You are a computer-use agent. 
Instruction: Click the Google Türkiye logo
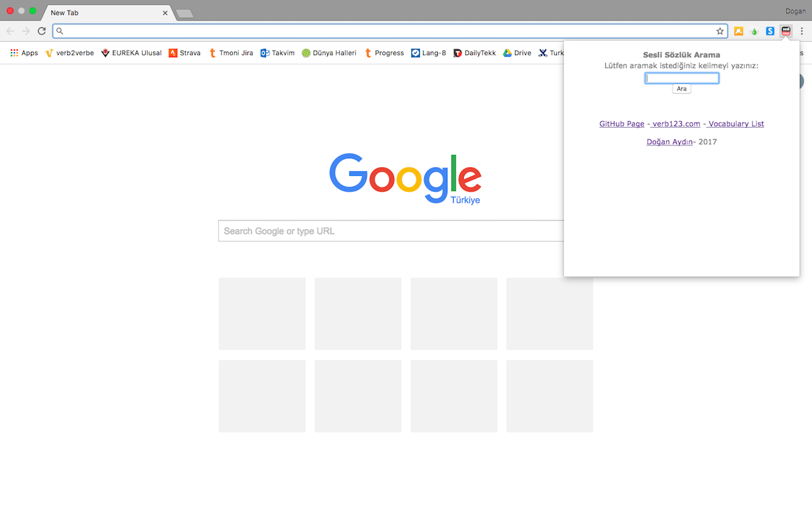point(405,179)
